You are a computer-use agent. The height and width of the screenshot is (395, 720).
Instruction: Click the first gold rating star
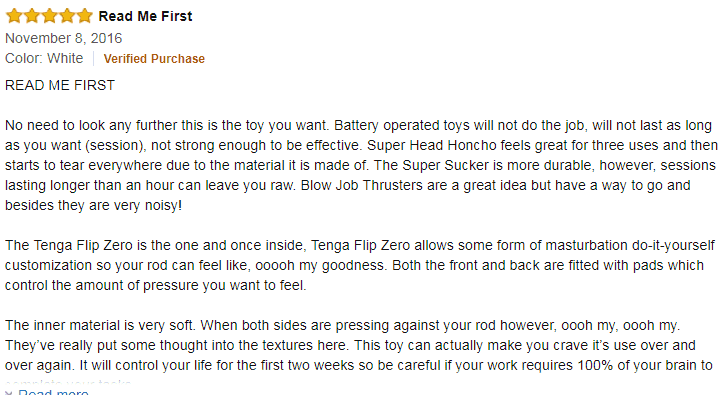click(x=14, y=16)
